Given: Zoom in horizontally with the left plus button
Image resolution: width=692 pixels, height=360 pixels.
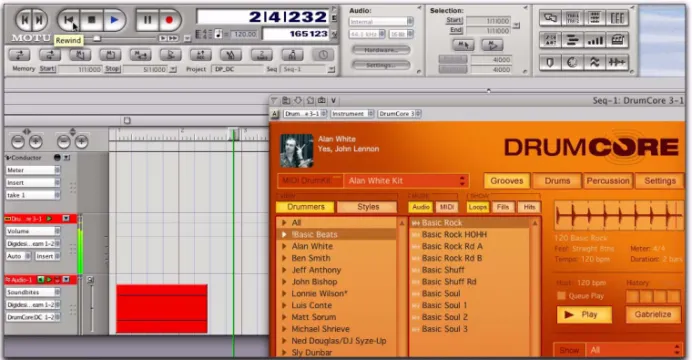Looking at the screenshot, I should click(36, 142).
